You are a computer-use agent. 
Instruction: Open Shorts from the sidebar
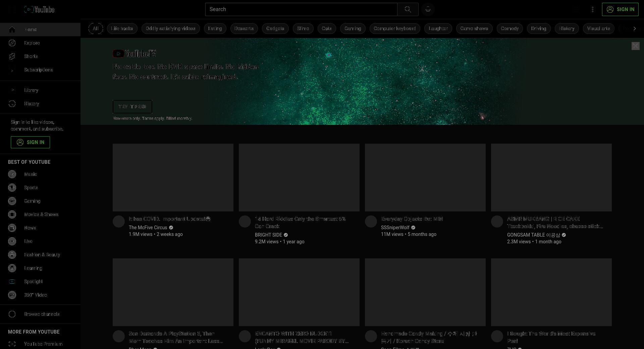point(40,56)
